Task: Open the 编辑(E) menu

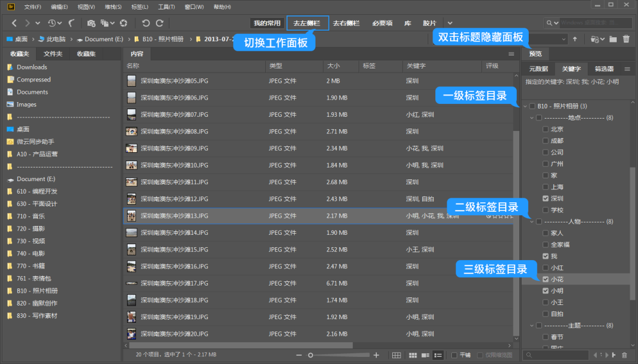Action: pyautogui.click(x=60, y=7)
